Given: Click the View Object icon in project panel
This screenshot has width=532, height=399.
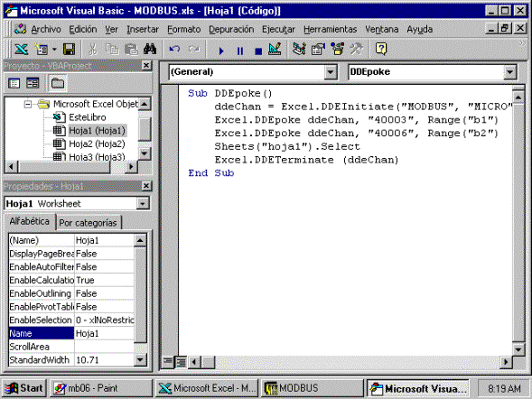Looking at the screenshot, I should click(33, 83).
